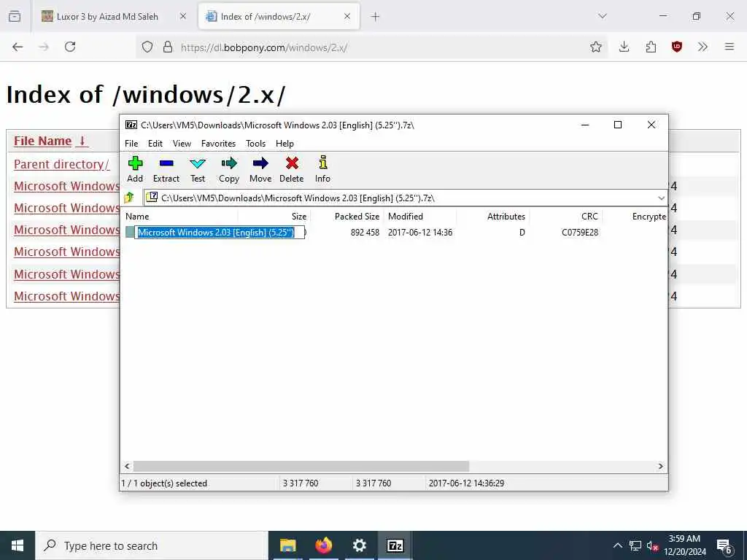Show more Firefox toolbar tools
This screenshot has height=560, width=747.
[703, 47]
